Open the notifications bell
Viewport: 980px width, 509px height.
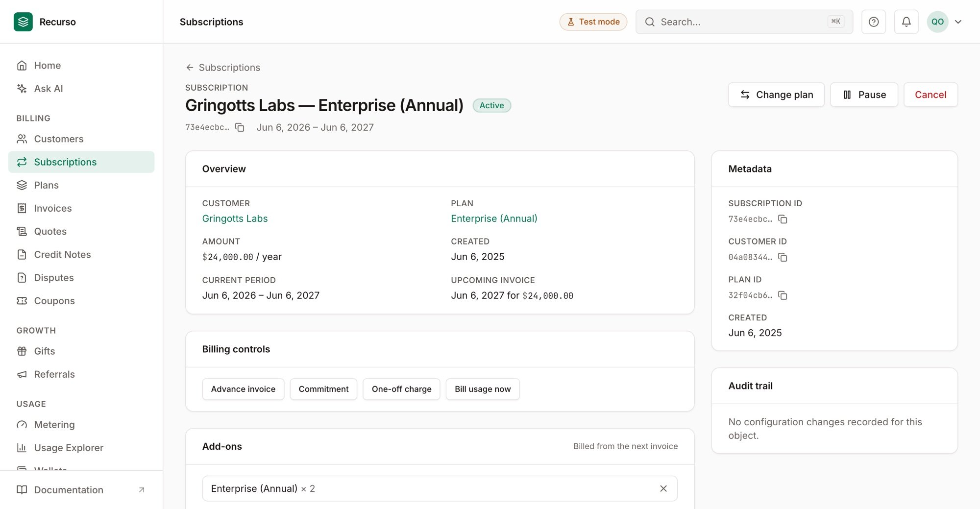906,22
